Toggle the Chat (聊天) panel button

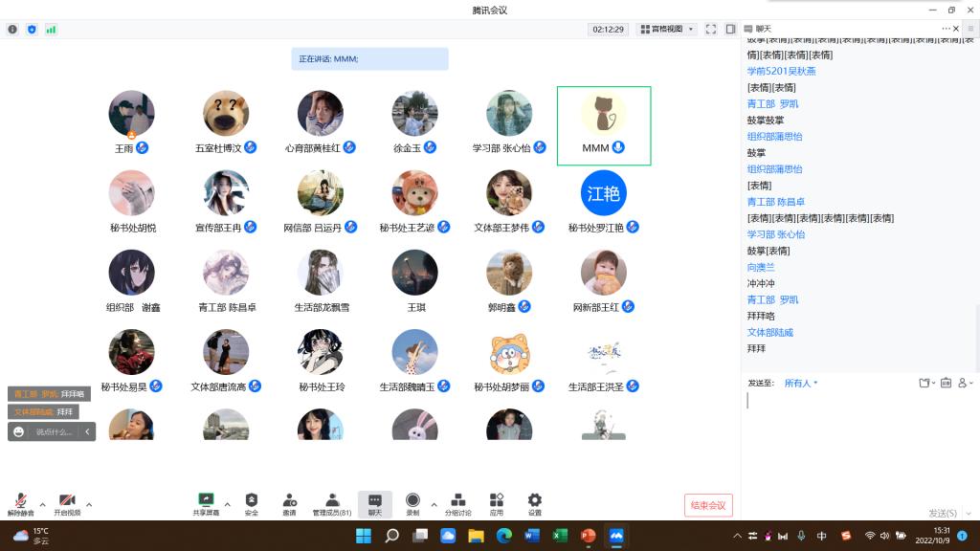click(375, 501)
